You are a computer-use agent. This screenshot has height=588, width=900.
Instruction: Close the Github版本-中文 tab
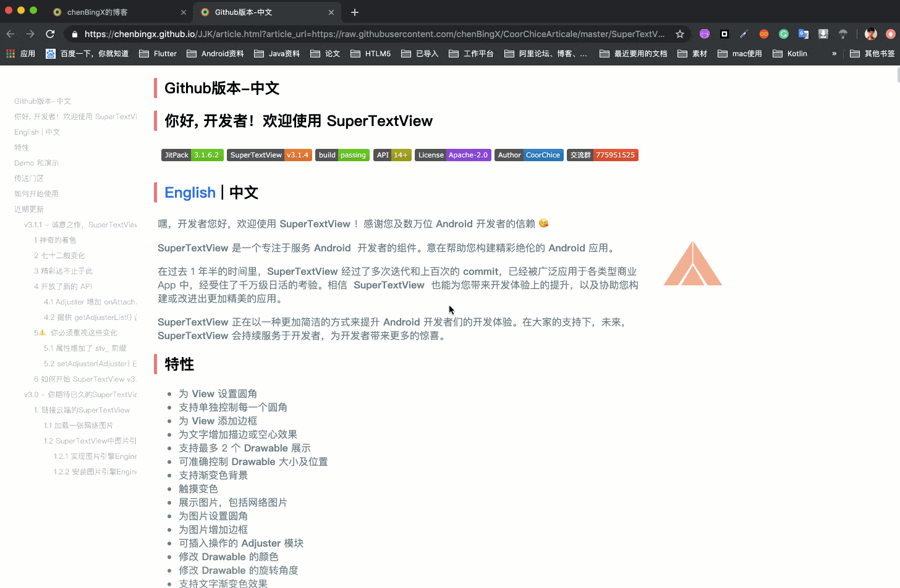coord(331,12)
